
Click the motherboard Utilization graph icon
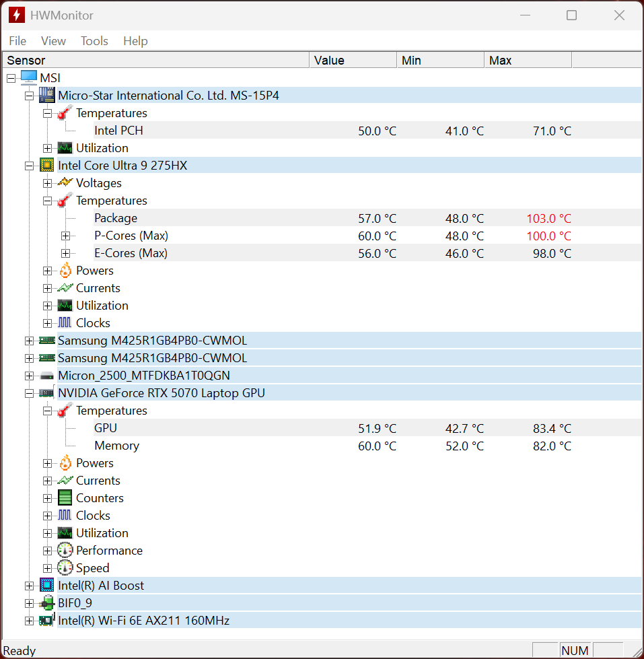tap(65, 148)
